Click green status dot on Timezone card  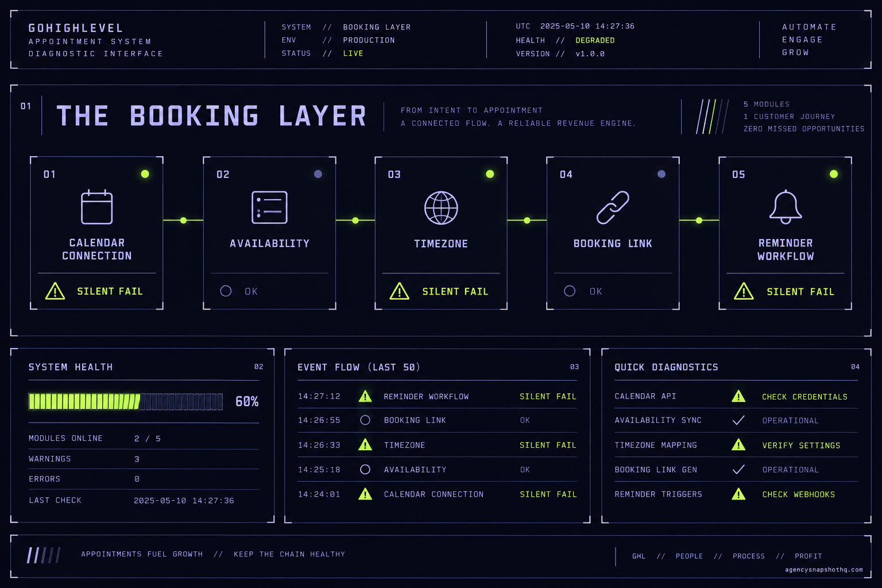pyautogui.click(x=490, y=174)
